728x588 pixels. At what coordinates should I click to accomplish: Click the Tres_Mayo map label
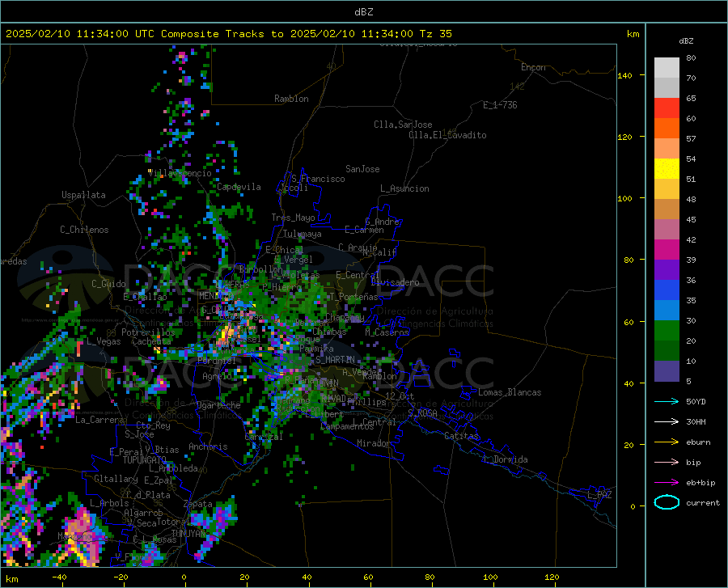293,218
